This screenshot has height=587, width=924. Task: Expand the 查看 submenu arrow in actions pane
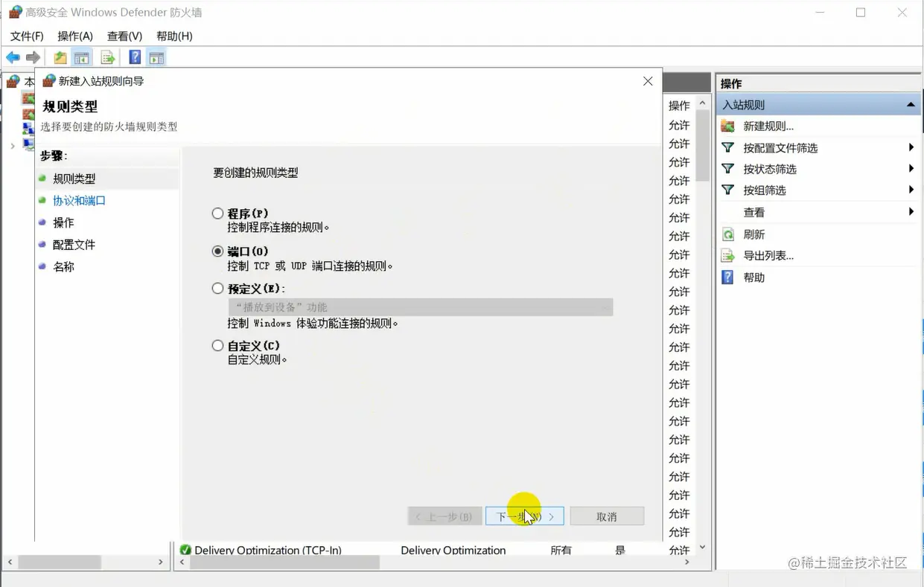tap(911, 212)
